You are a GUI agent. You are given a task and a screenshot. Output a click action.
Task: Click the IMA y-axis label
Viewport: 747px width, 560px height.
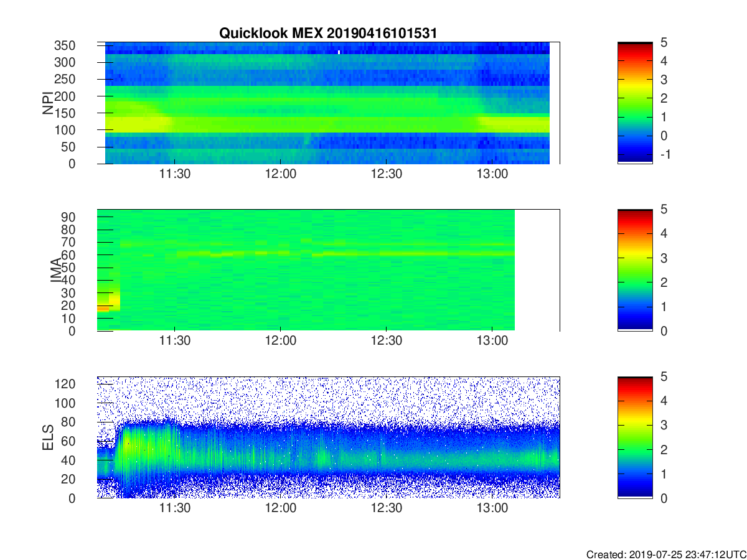tap(57, 270)
